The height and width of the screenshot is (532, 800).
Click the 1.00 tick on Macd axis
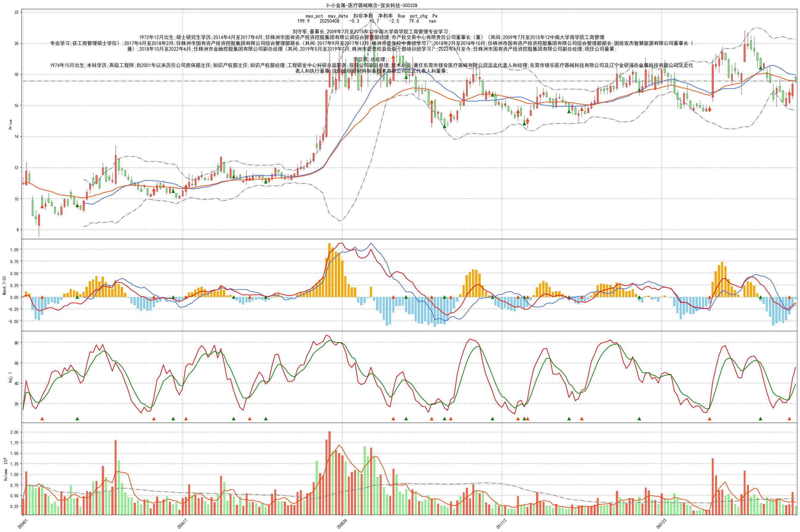[15, 249]
